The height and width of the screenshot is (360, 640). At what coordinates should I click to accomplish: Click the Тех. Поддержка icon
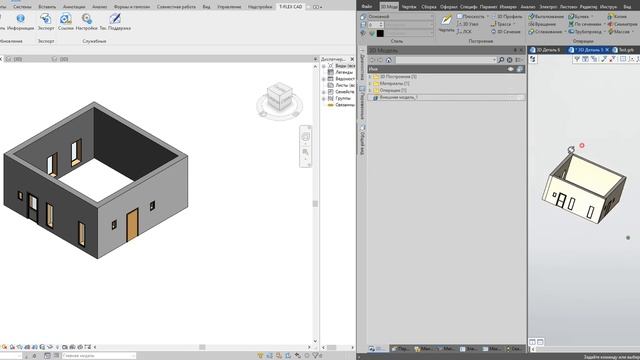pyautogui.click(x=115, y=18)
